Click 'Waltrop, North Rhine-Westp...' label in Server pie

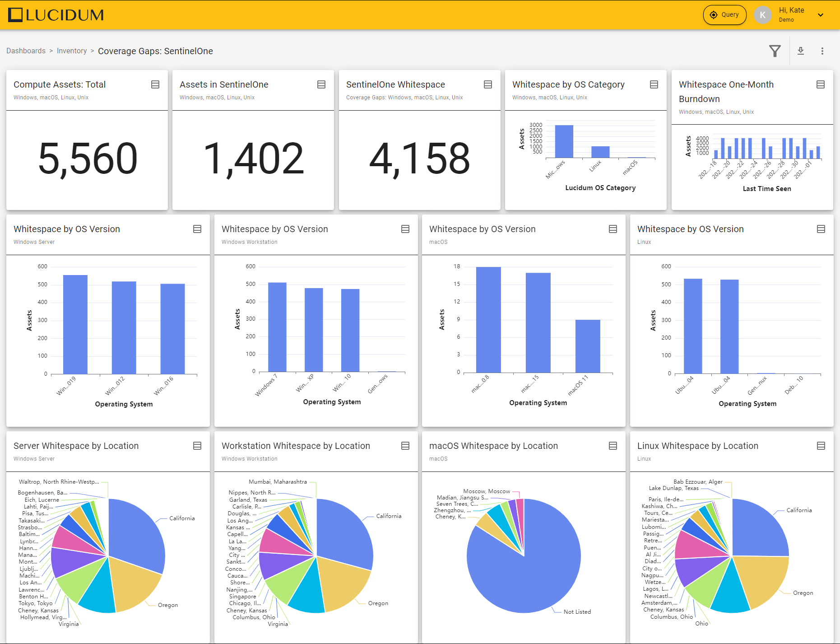tap(59, 482)
